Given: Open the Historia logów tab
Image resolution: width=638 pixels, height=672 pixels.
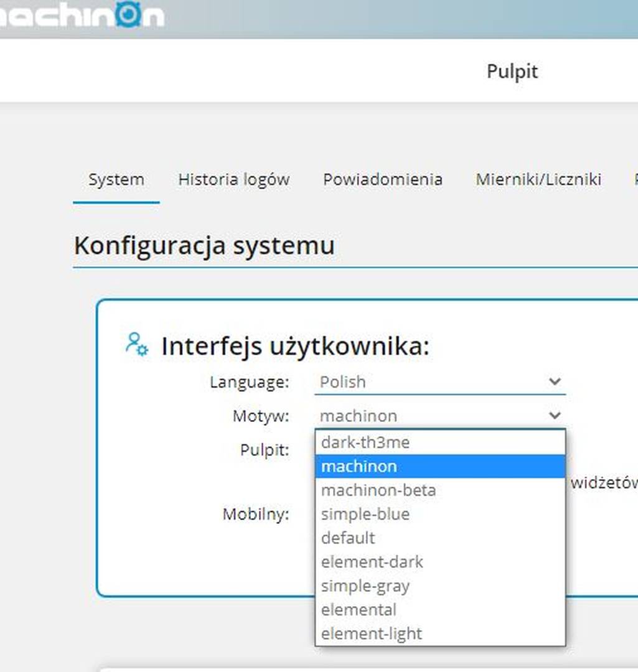Looking at the screenshot, I should (233, 179).
